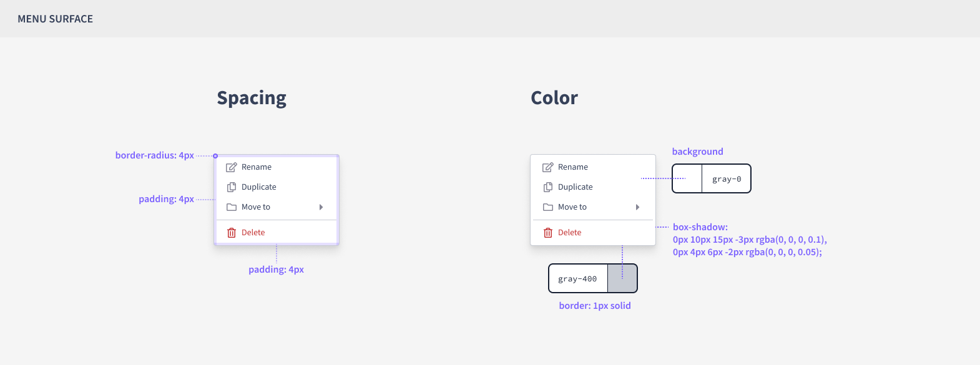The width and height of the screenshot is (980, 365).
Task: Click the red Delete trash icon in Color menu
Action: 548,233
